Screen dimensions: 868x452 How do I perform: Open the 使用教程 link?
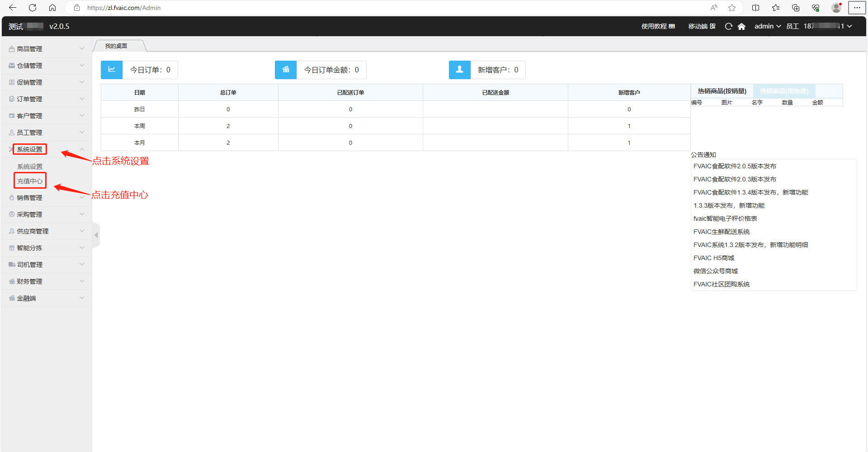pyautogui.click(x=658, y=26)
